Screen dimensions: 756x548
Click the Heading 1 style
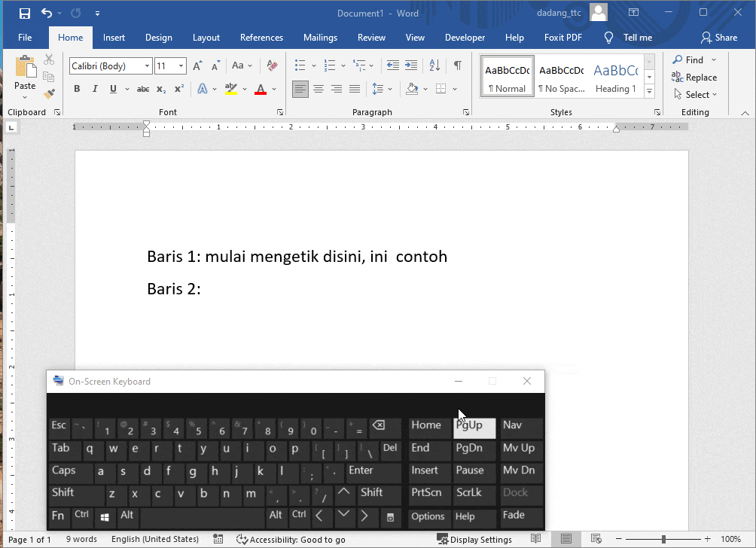point(615,75)
